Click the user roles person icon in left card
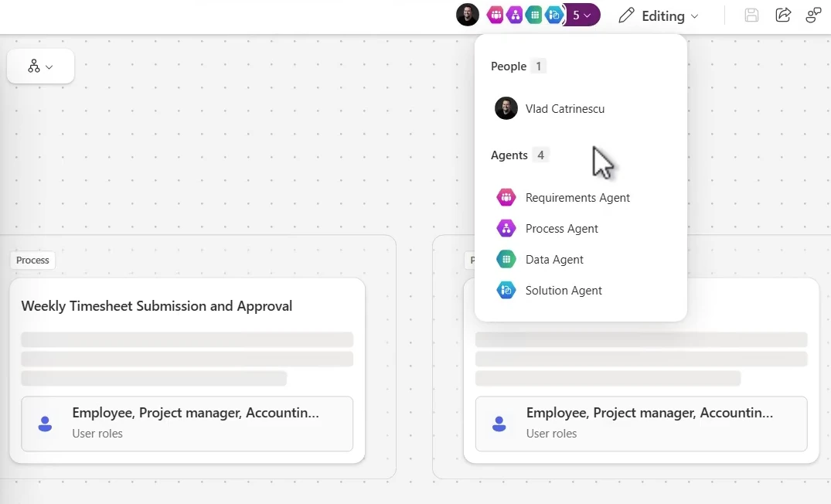Image resolution: width=831 pixels, height=504 pixels. click(45, 424)
